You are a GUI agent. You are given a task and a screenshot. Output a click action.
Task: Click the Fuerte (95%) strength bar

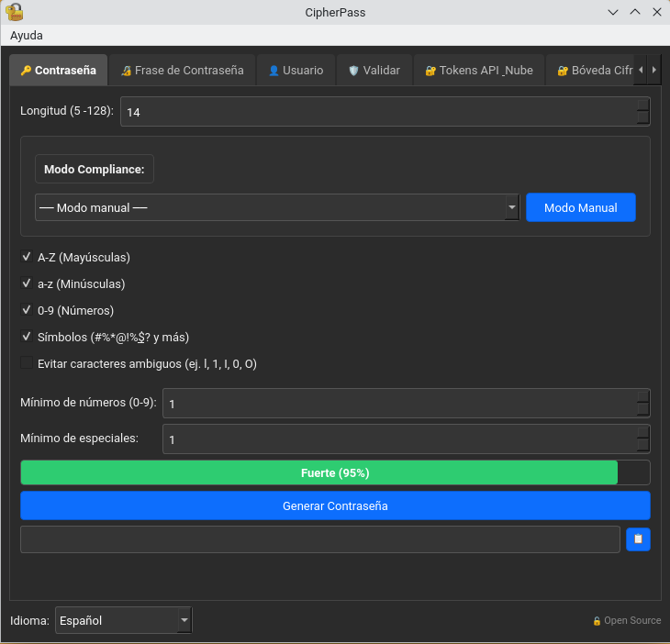335,472
